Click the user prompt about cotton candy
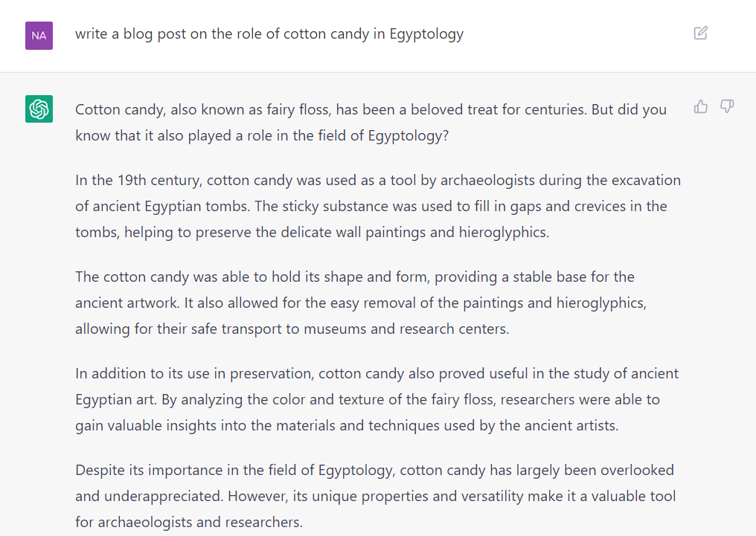 point(269,33)
